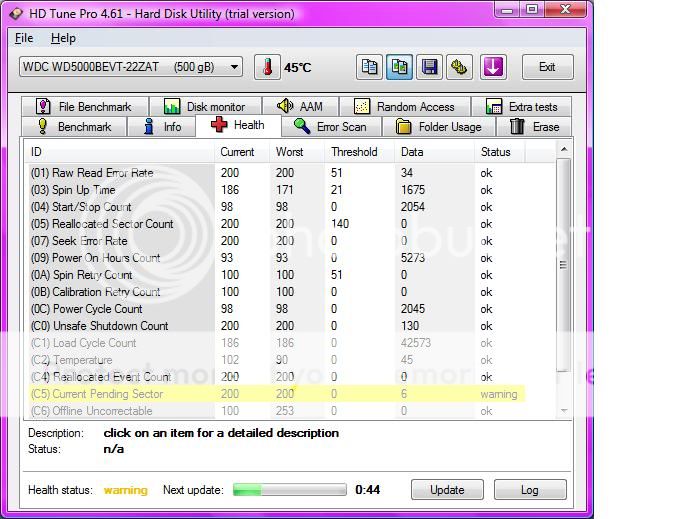Select the (0A) Spin Retry Count row
683x519 pixels.
tap(277, 275)
